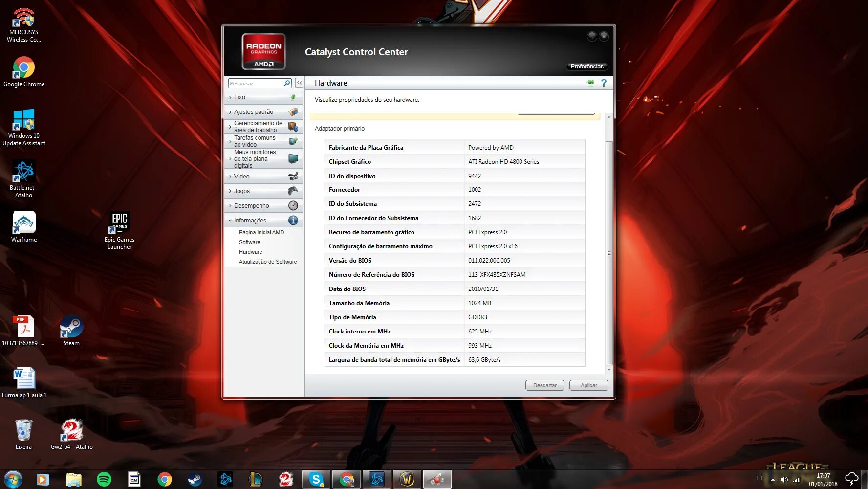Collapse the Informações section
The height and width of the screenshot is (489, 868).
pyautogui.click(x=263, y=220)
